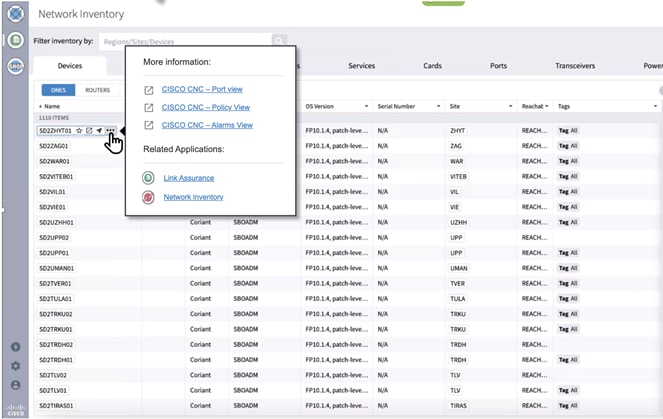
Task: Click the Tag All badge for TIRAS row
Action: coord(568,405)
